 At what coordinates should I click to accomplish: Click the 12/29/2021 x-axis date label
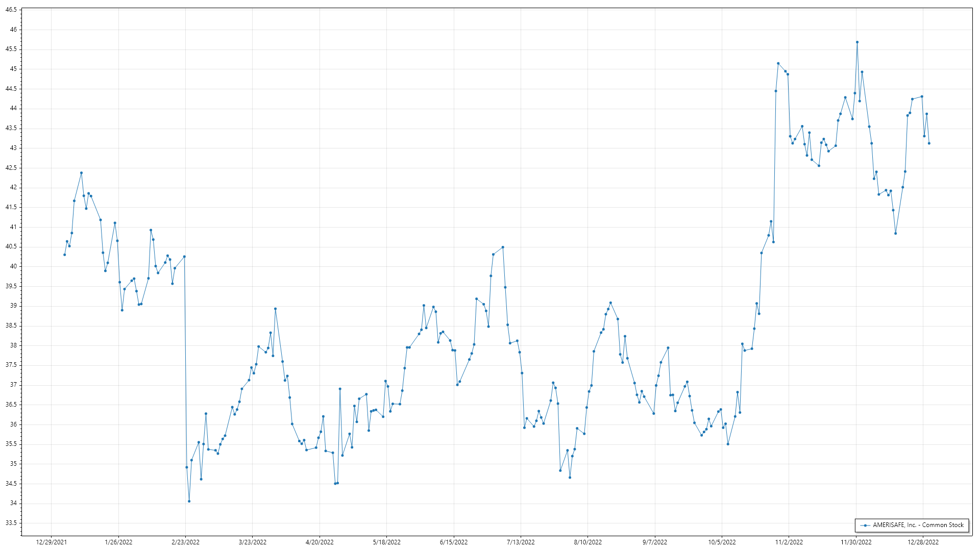coord(51,542)
